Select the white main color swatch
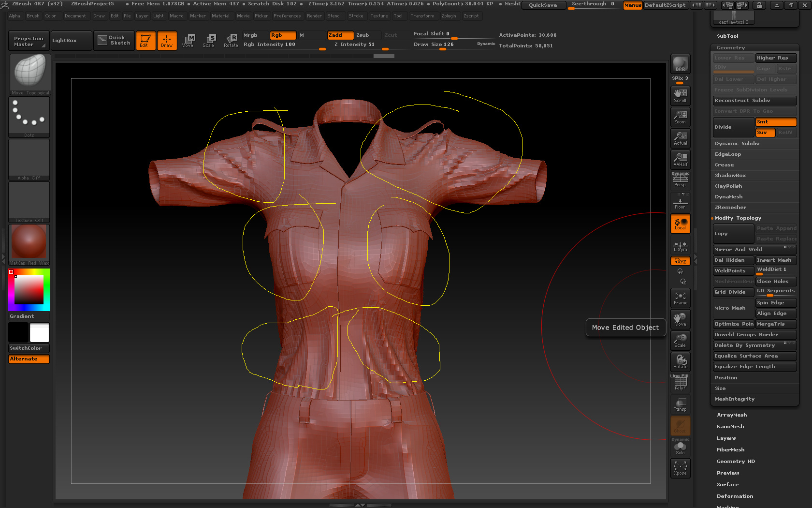This screenshot has height=508, width=812. click(x=40, y=332)
